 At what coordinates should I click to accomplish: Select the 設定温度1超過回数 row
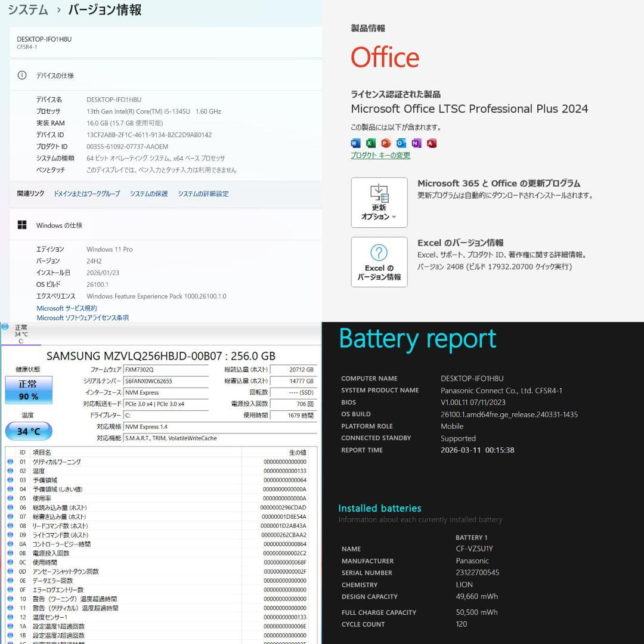tap(157, 626)
